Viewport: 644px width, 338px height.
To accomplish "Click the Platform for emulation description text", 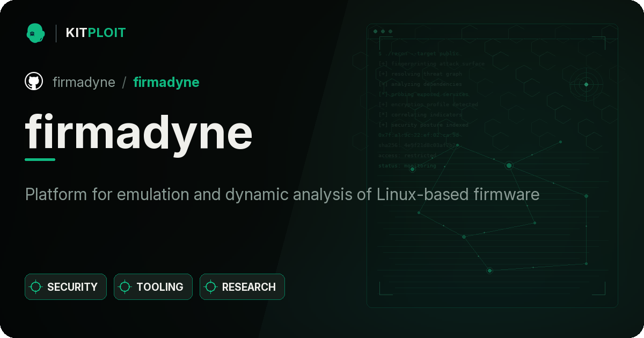I will [x=282, y=194].
